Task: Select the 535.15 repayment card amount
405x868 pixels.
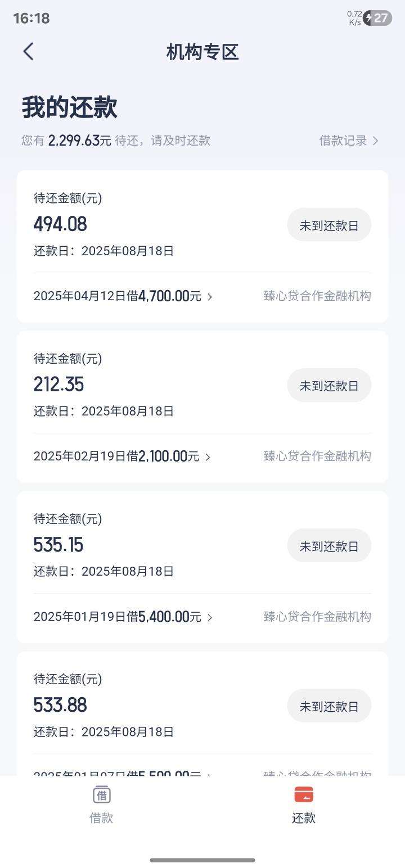Action: (x=58, y=545)
